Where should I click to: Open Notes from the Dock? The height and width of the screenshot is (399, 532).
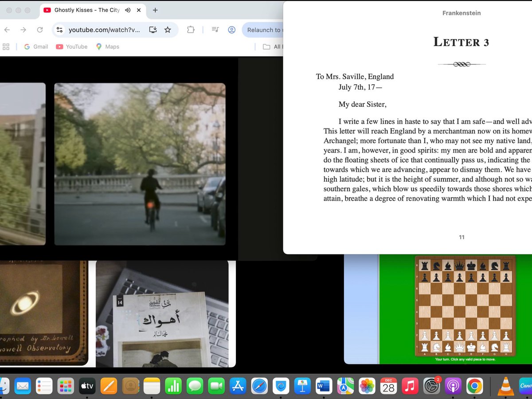(x=152, y=386)
